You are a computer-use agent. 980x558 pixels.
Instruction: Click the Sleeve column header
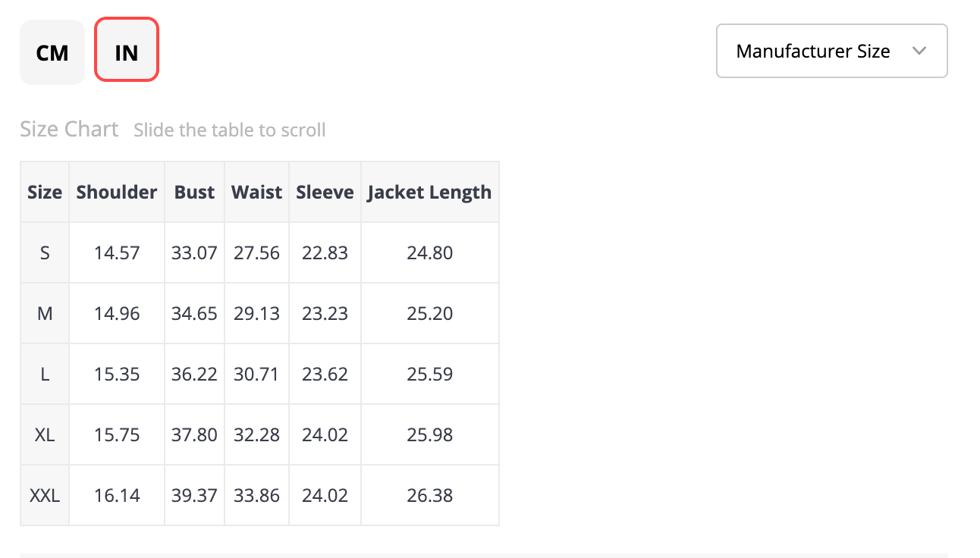click(x=325, y=192)
